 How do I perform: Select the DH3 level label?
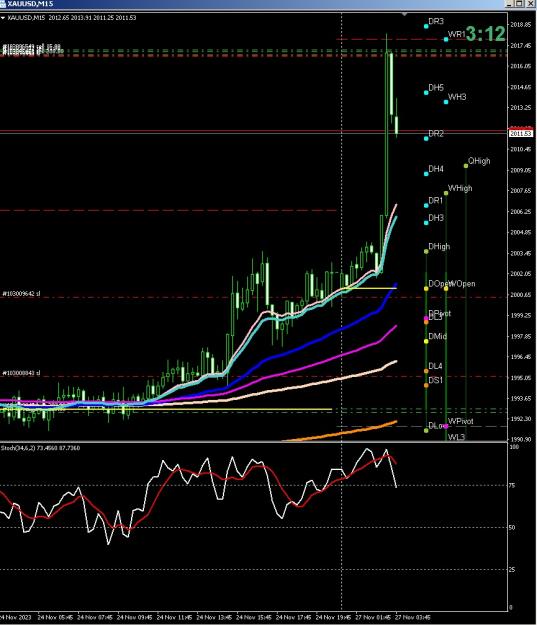(x=436, y=218)
